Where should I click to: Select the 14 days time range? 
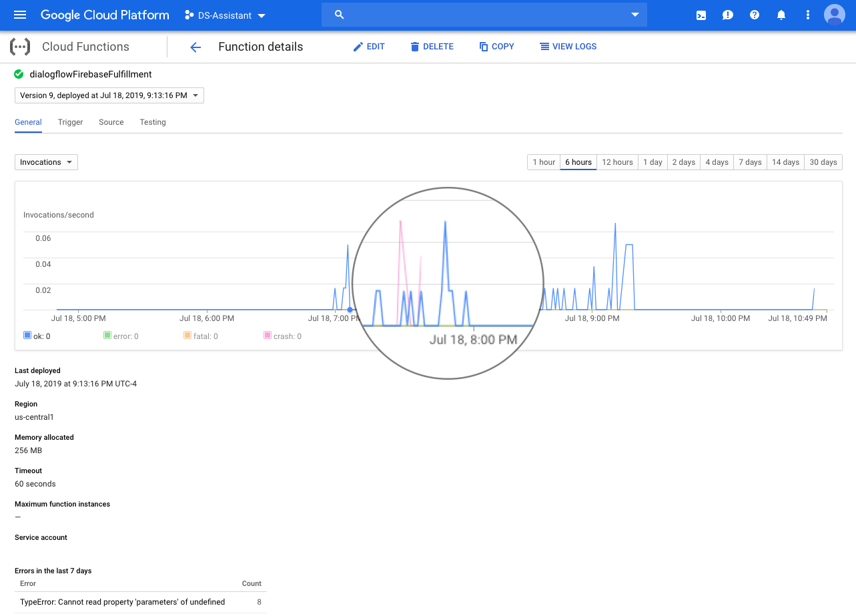click(x=785, y=162)
